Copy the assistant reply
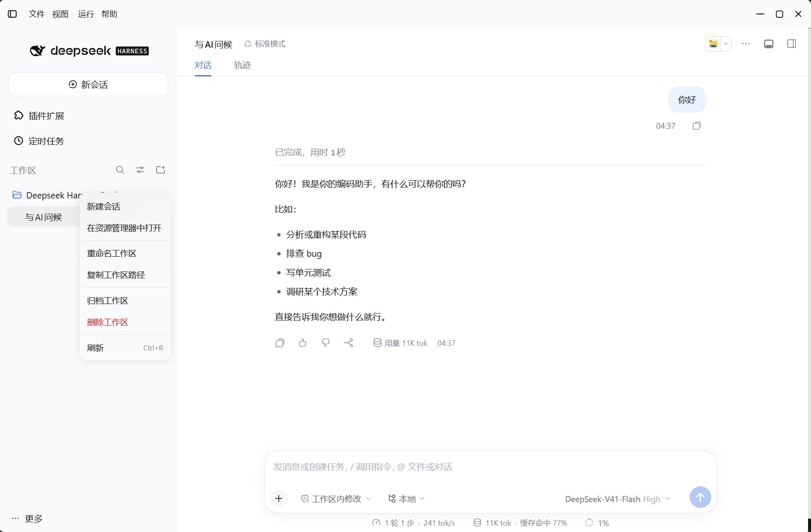811x532 pixels. (280, 343)
